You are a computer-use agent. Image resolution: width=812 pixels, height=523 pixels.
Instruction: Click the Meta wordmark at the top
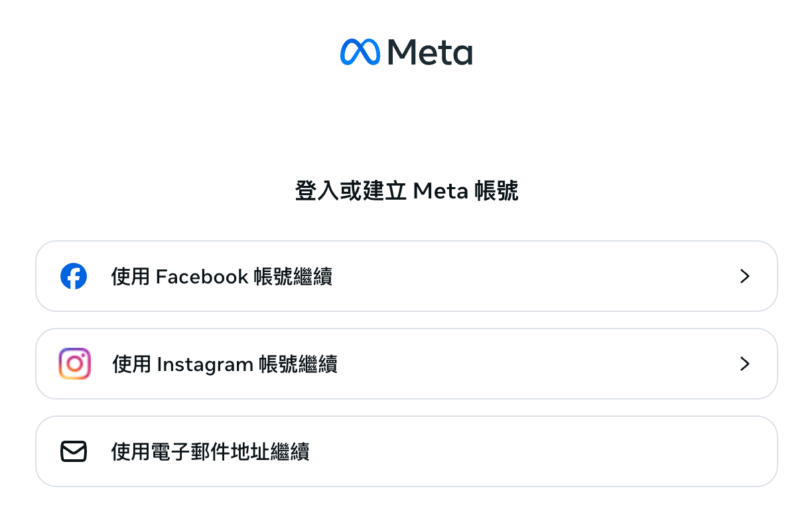coord(430,52)
